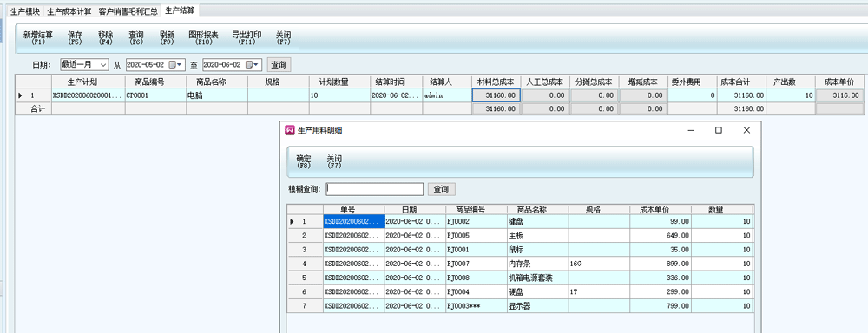The image size is (868, 333).
Task: Select the 硬盘 row in detail list
Action: [x=520, y=291]
